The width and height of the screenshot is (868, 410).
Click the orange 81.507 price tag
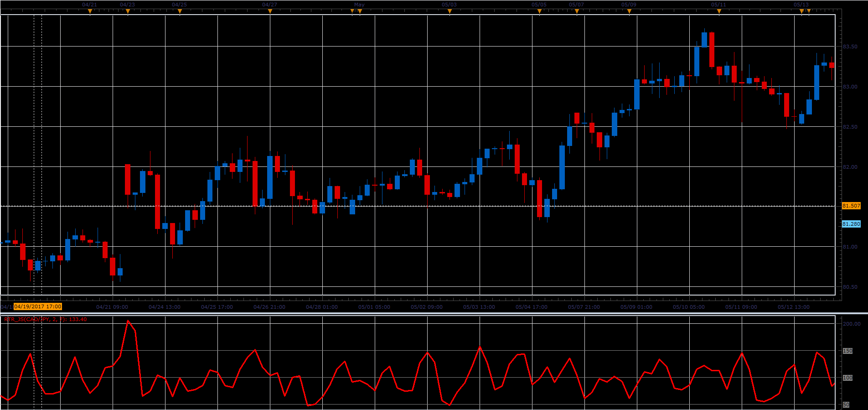(851, 206)
